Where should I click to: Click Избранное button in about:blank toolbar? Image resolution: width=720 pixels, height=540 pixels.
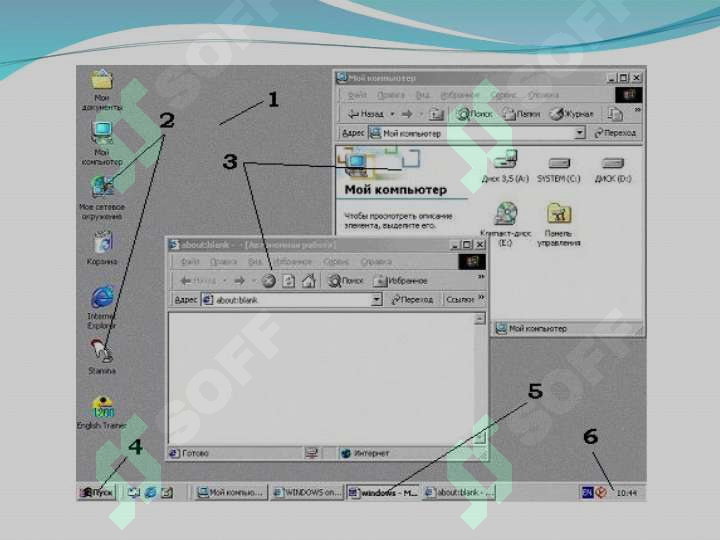click(400, 281)
